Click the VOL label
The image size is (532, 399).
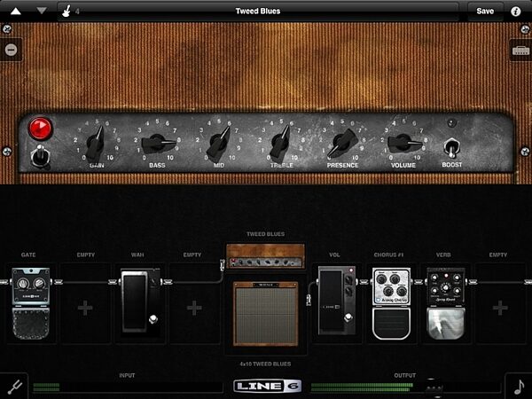[x=334, y=254]
